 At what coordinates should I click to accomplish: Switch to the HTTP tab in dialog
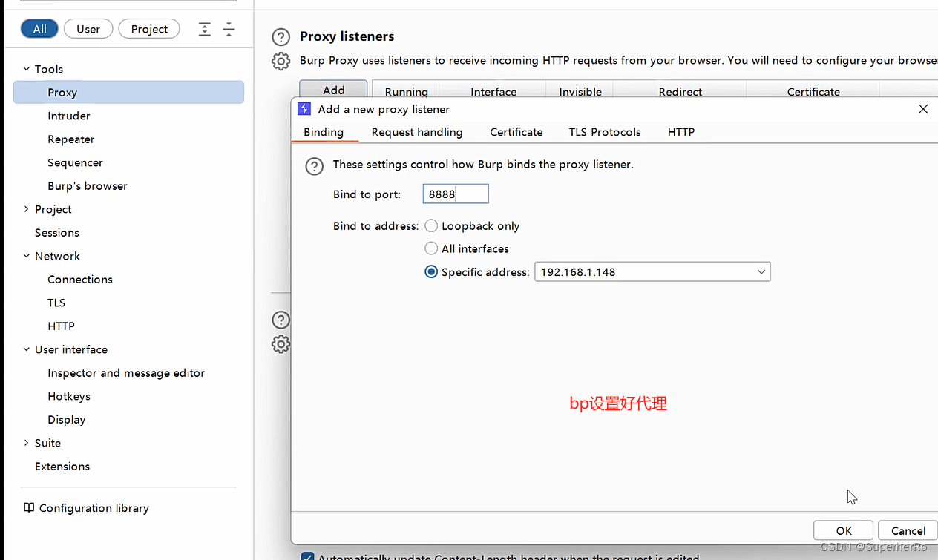pos(681,132)
